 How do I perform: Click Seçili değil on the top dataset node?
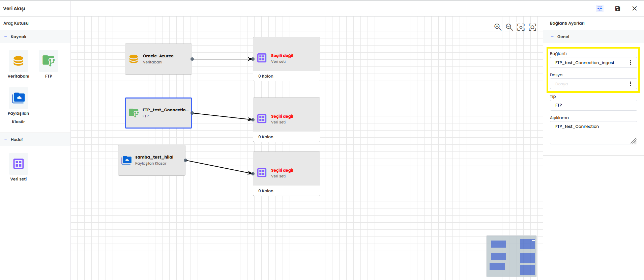click(282, 56)
